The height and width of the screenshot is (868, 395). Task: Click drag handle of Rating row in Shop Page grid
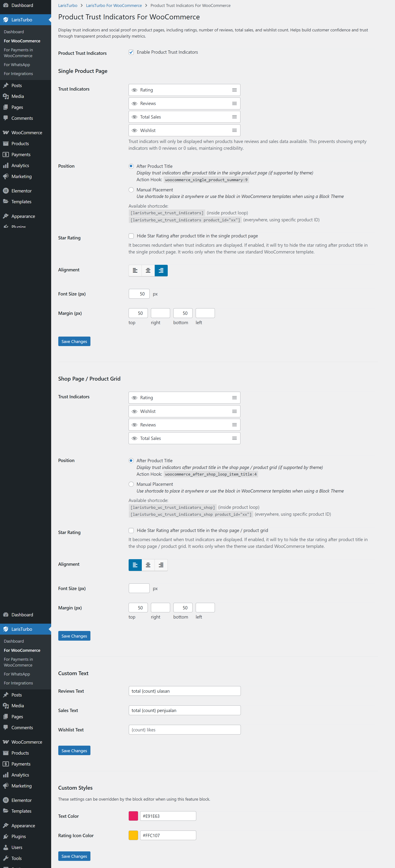234,398
